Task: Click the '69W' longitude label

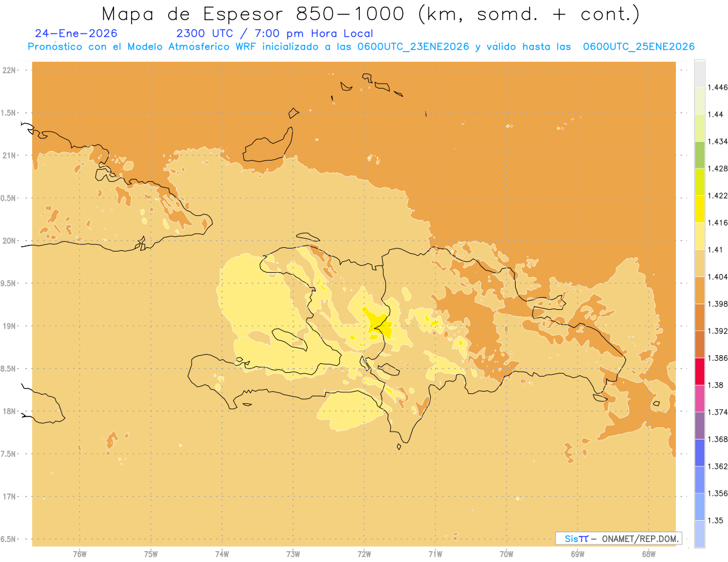Action: coord(578,554)
